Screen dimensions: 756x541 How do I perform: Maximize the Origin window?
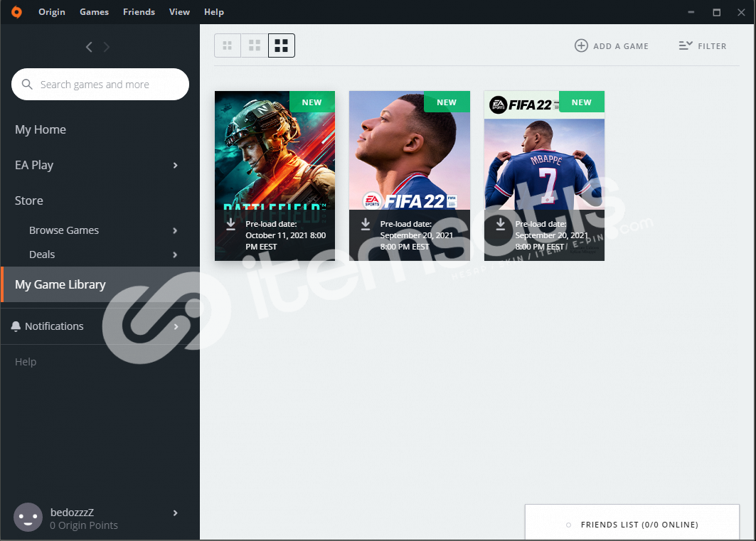[x=716, y=12]
